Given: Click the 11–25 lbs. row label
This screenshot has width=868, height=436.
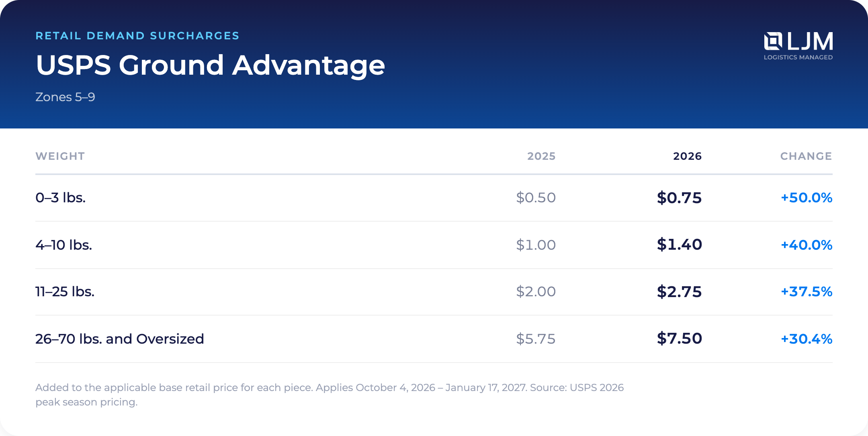Looking at the screenshot, I should (65, 291).
